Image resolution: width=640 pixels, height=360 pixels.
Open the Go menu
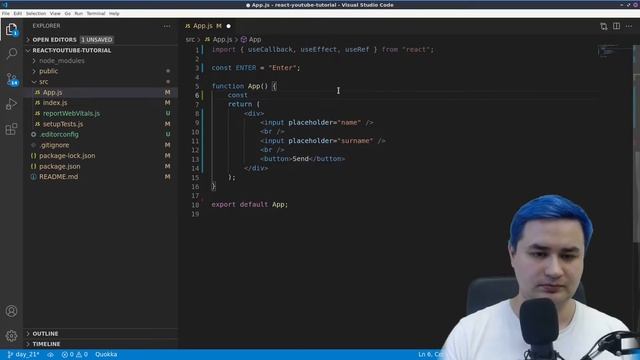point(67,13)
